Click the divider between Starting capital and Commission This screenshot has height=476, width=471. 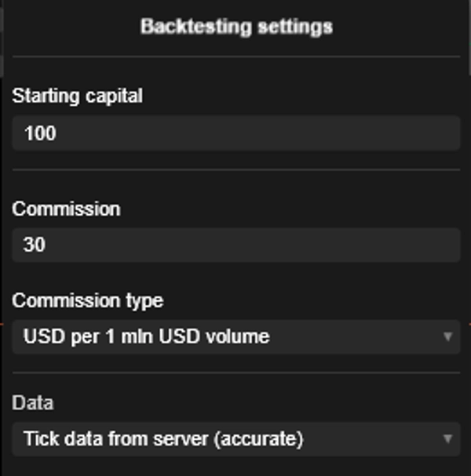235,169
